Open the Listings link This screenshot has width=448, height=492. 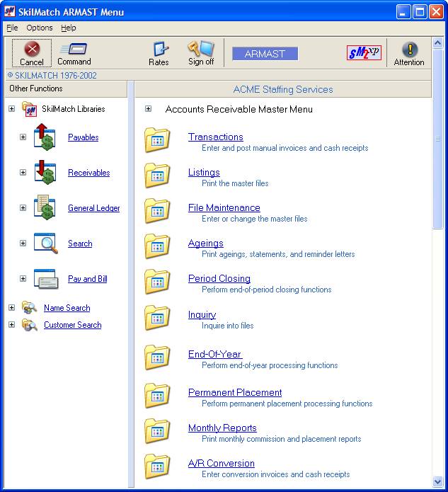click(x=204, y=173)
